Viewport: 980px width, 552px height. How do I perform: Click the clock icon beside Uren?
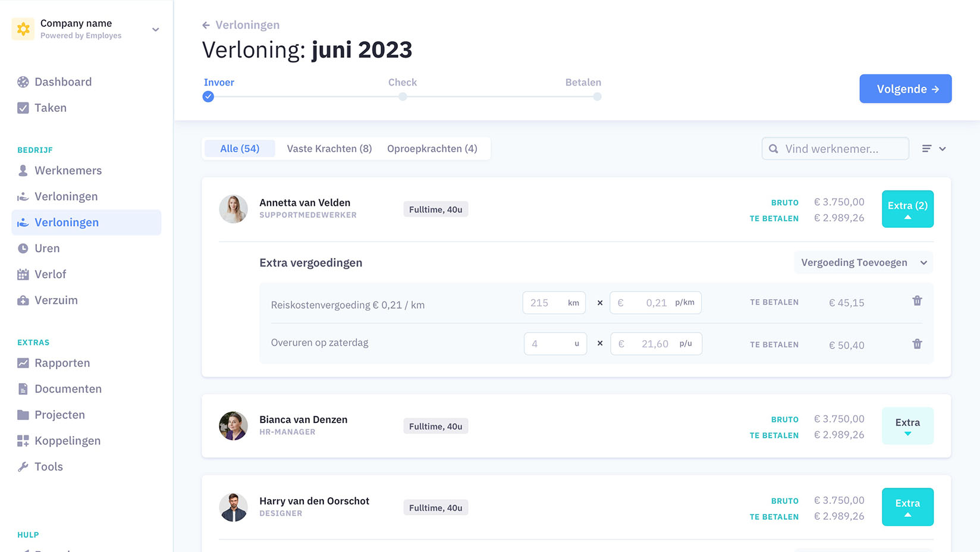point(23,249)
